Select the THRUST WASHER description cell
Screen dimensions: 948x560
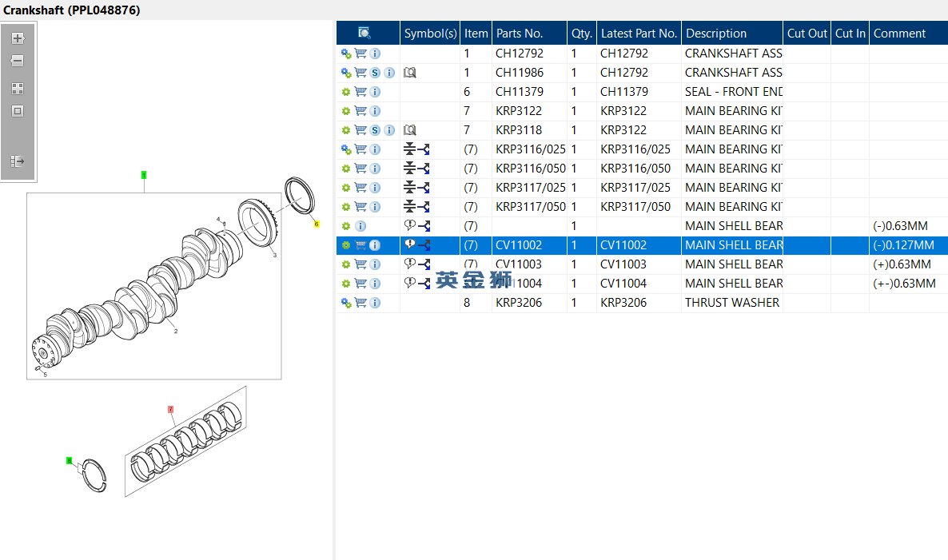[x=732, y=303]
